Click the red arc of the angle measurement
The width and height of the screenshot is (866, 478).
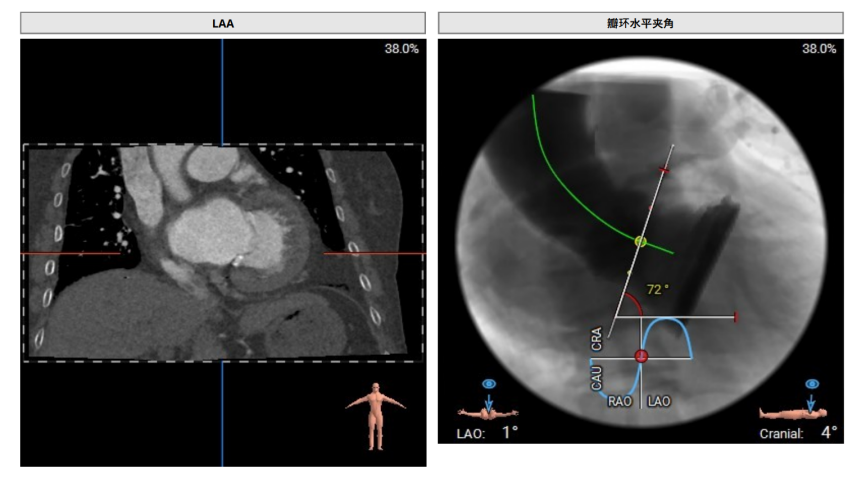pyautogui.click(x=636, y=304)
